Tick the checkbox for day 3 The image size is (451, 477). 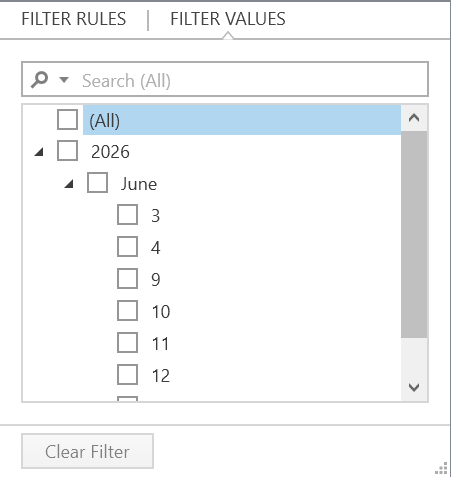127,215
